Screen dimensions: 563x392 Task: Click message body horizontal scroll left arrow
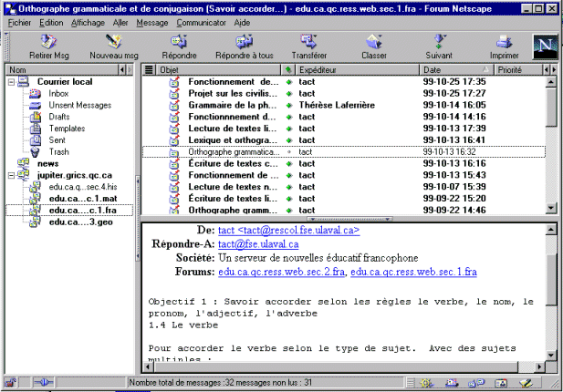pos(148,366)
